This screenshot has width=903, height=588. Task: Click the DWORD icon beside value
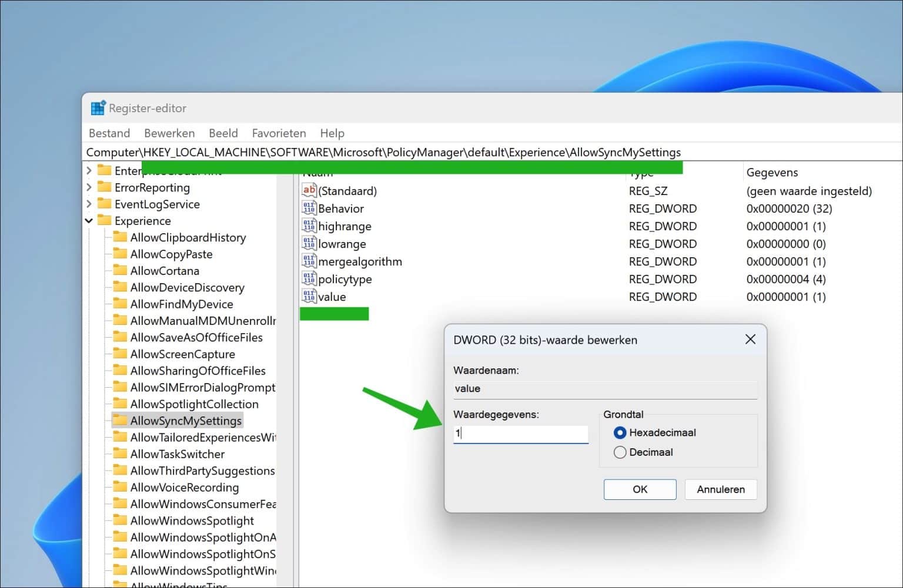tap(309, 296)
